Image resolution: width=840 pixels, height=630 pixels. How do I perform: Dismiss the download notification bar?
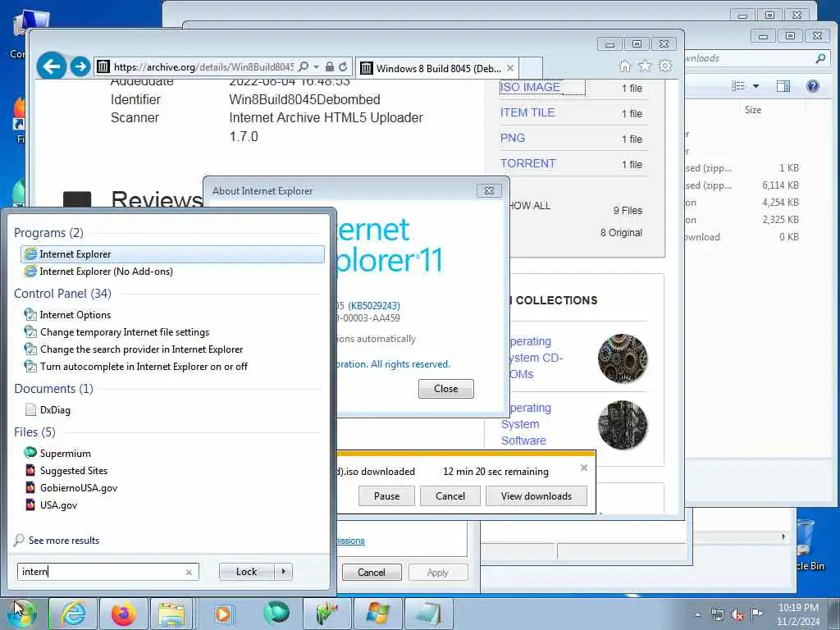(x=584, y=468)
